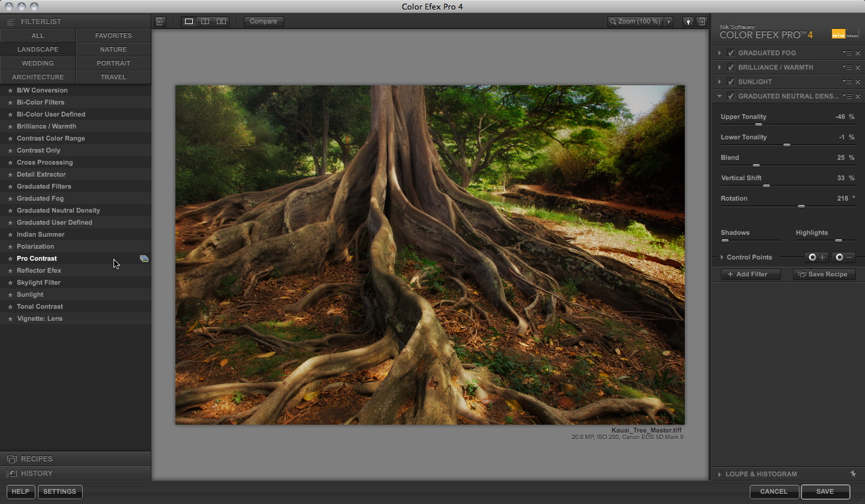Click the Add Filter button
Viewport: 865px width, 504px height.
(751, 274)
